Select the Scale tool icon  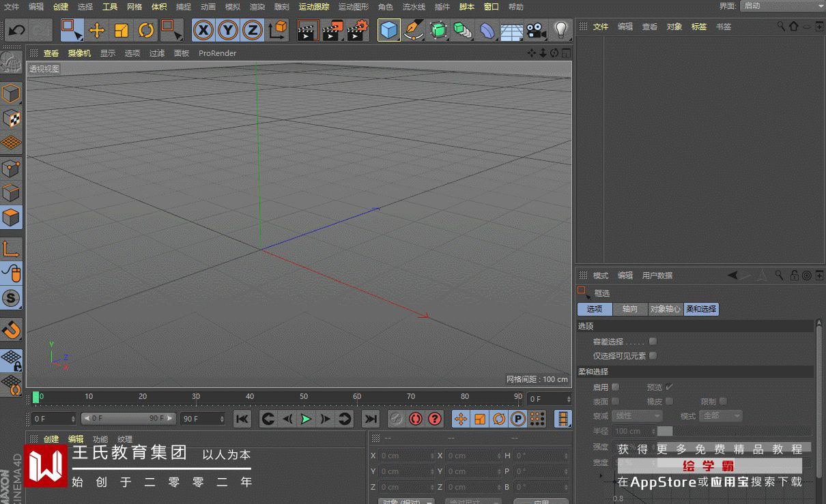(122, 30)
